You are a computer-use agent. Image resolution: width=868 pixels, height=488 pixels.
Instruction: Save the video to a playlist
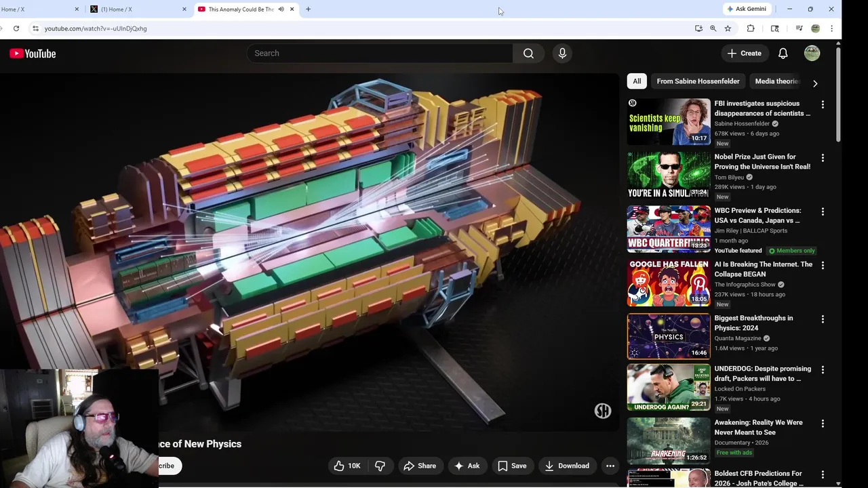pos(512,466)
